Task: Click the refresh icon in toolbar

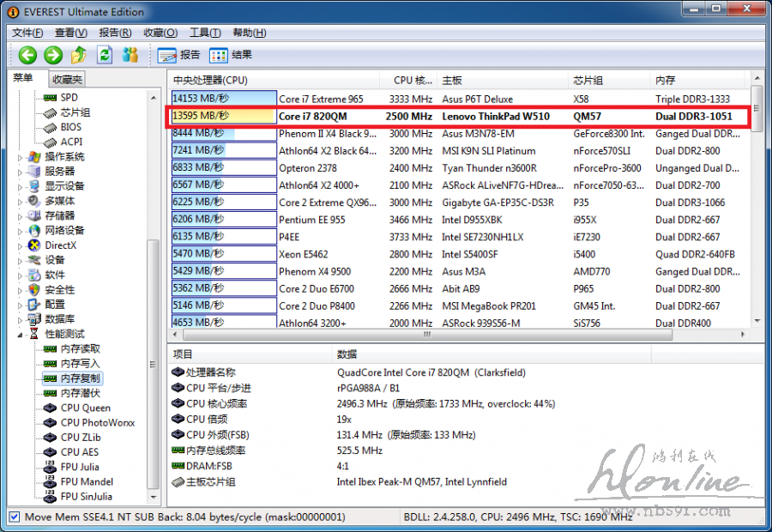Action: coord(105,55)
